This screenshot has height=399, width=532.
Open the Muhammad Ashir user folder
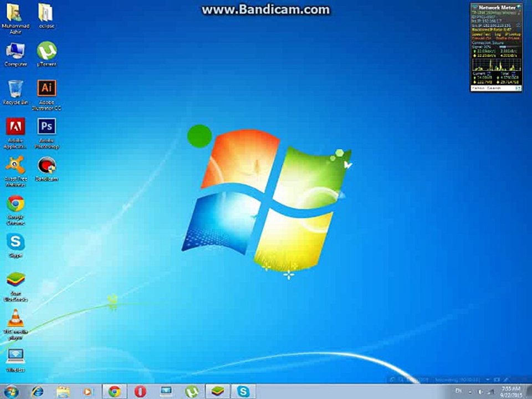tap(15, 19)
